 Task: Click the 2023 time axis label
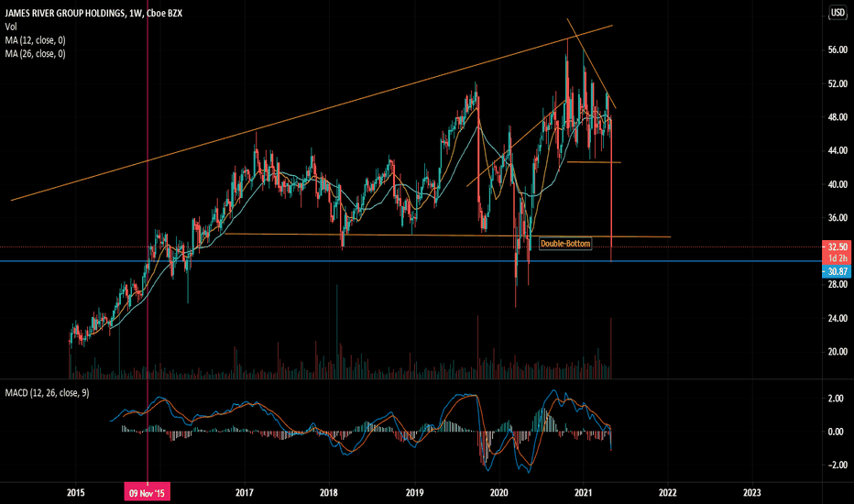(x=752, y=493)
